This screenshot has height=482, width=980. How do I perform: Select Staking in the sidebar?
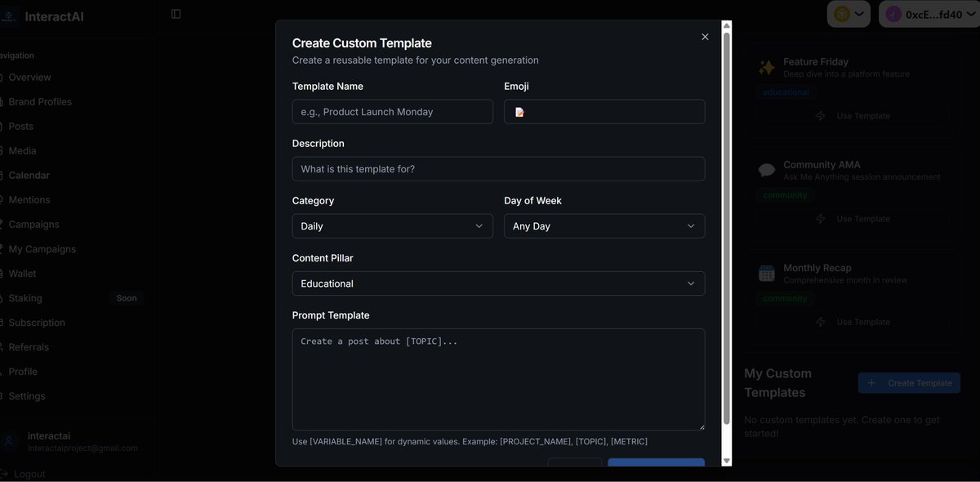point(24,298)
